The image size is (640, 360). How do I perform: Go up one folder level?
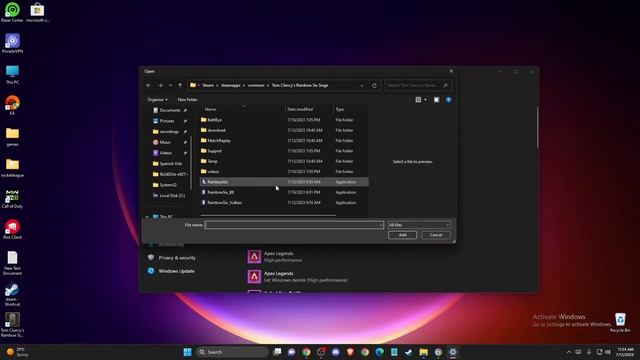[180, 85]
